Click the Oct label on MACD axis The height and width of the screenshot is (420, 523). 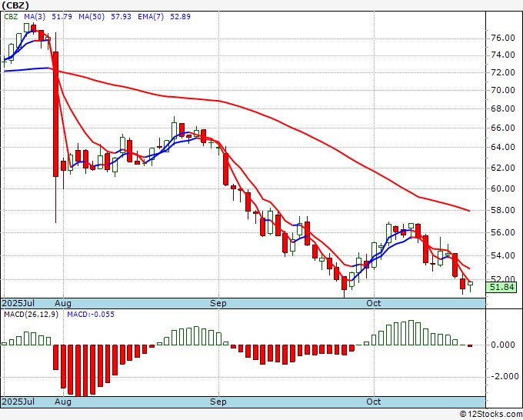(374, 402)
